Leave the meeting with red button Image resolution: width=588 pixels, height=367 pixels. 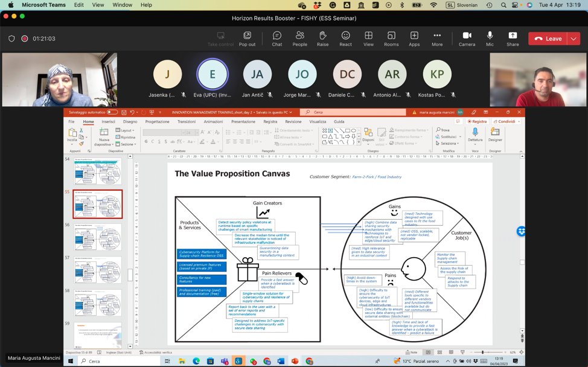tap(548, 39)
